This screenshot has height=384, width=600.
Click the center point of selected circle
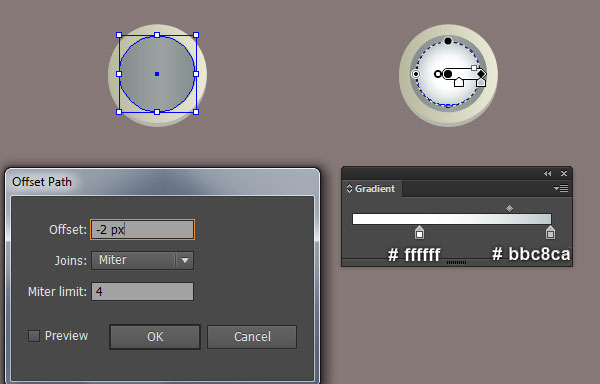coord(157,74)
